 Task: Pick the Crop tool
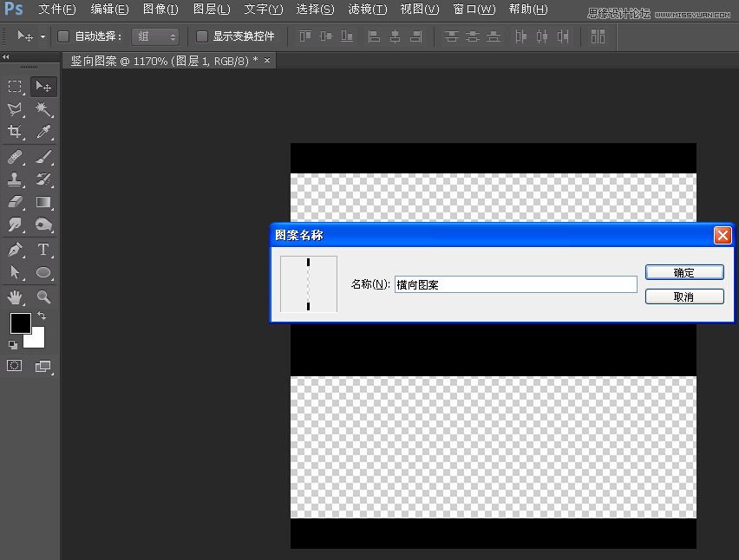pyautogui.click(x=15, y=133)
